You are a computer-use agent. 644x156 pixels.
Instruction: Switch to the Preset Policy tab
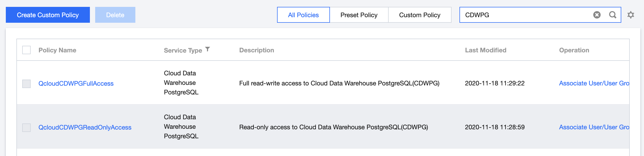pos(359,15)
